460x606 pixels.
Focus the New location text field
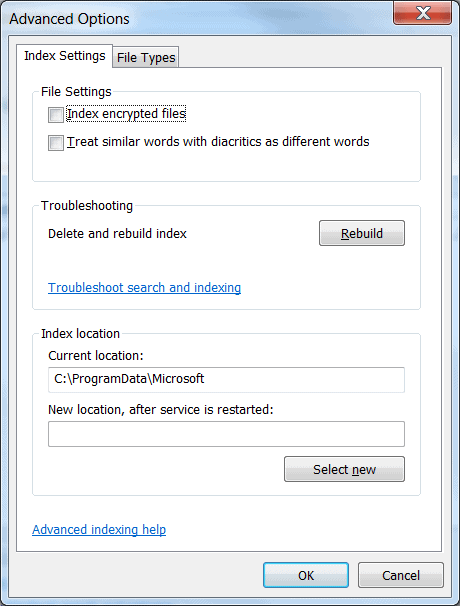227,434
